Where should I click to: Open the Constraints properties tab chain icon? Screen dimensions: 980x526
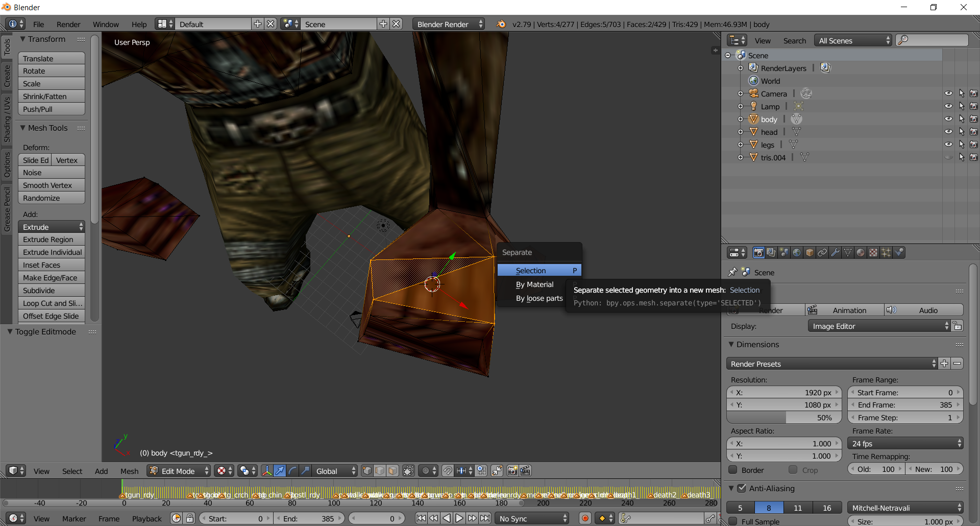click(822, 253)
